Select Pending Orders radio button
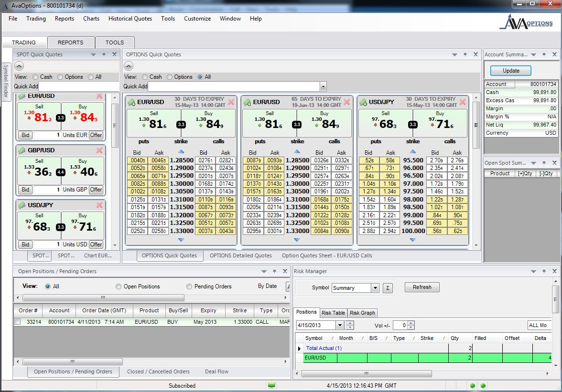The height and width of the screenshot is (392, 562). [x=190, y=286]
